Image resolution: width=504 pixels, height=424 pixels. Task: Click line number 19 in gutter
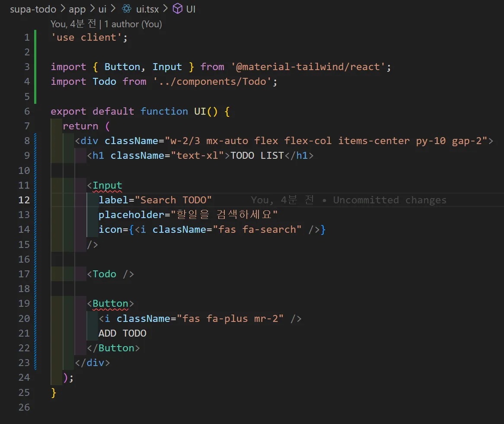coord(24,304)
